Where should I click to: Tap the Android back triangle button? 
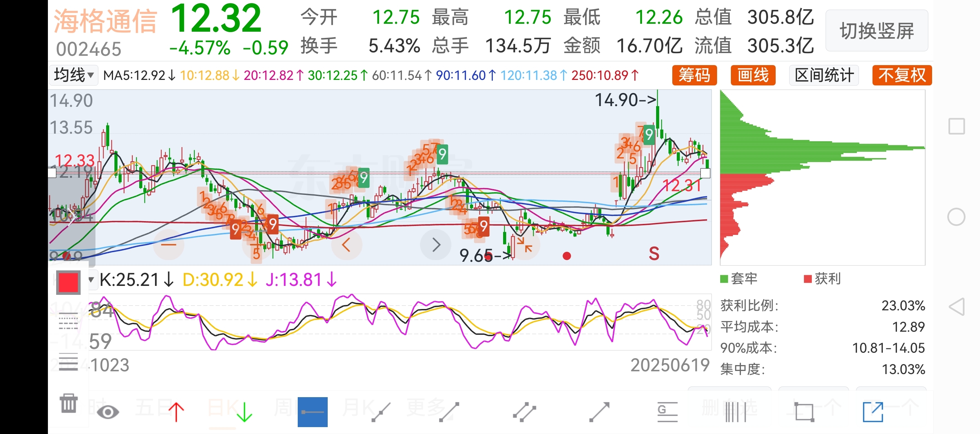957,307
